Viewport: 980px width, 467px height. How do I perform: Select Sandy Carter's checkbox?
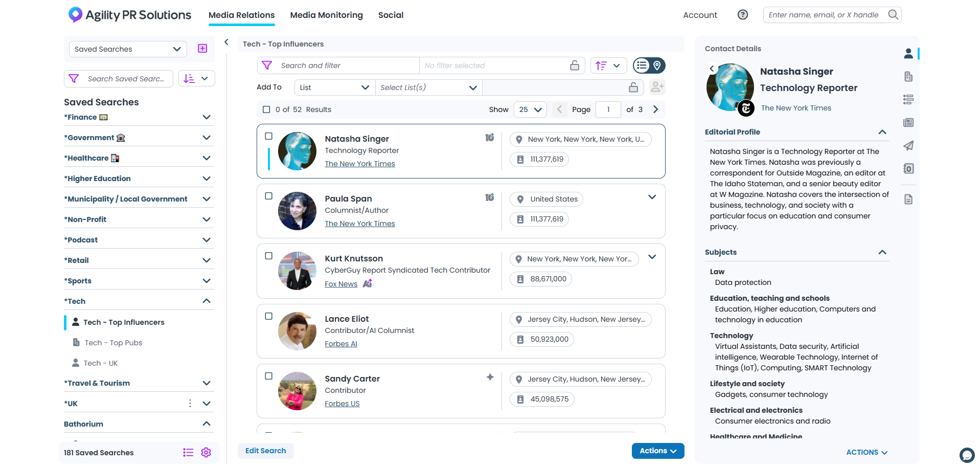269,376
